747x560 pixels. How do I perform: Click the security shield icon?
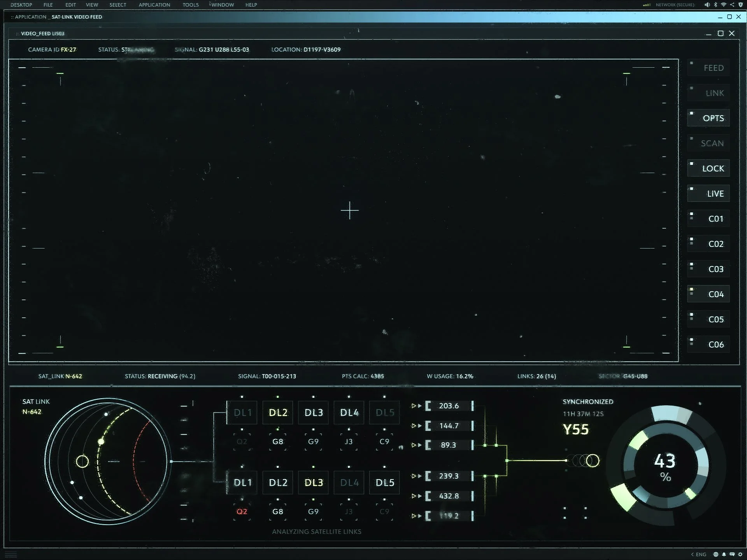(740, 5)
